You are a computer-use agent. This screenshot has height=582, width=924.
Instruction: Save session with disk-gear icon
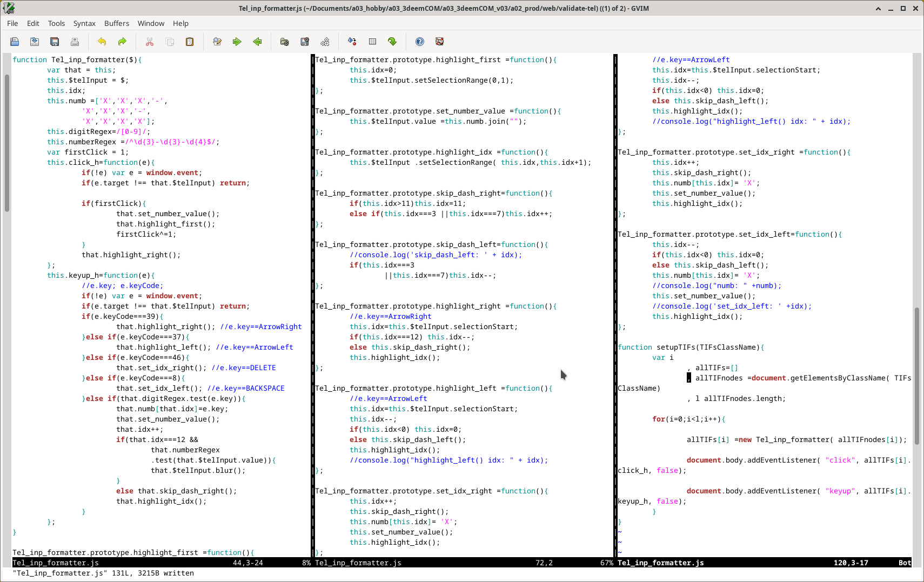click(305, 42)
